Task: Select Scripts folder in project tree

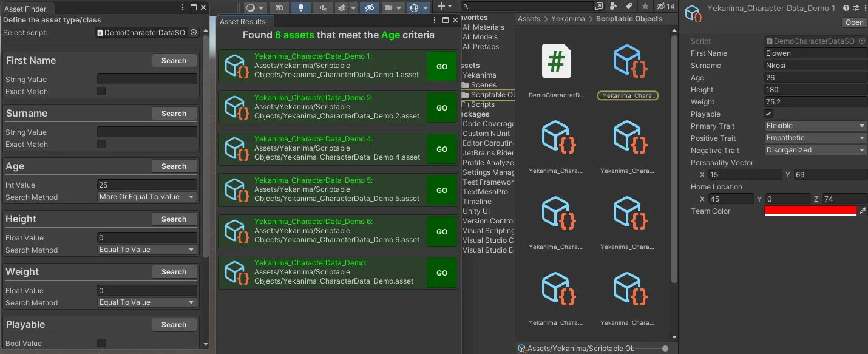Action: click(483, 104)
